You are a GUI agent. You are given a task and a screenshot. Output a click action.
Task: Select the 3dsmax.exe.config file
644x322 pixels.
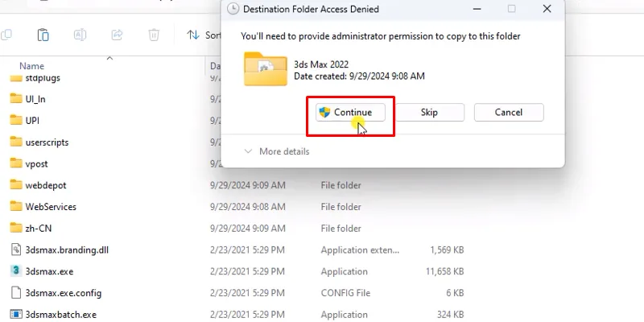63,293
